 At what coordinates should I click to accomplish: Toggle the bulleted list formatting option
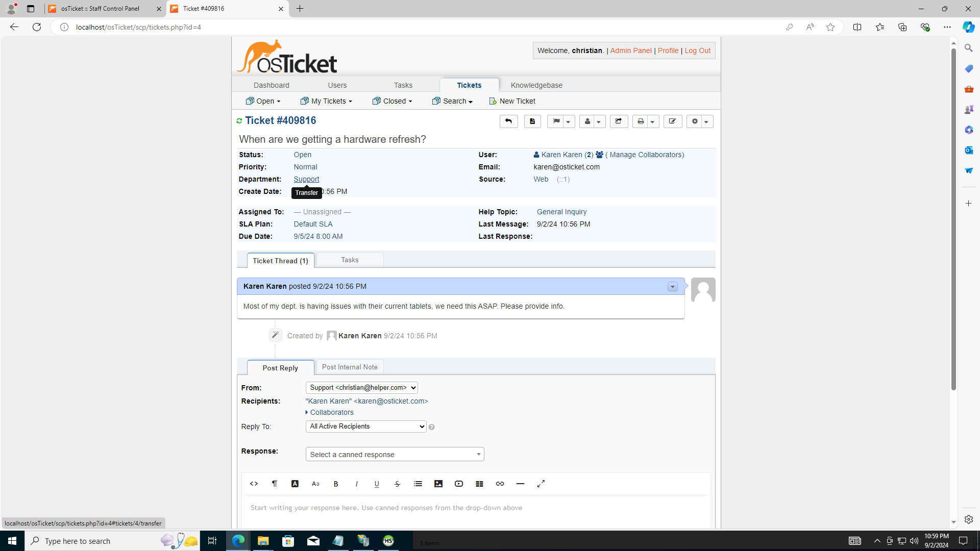[418, 484]
